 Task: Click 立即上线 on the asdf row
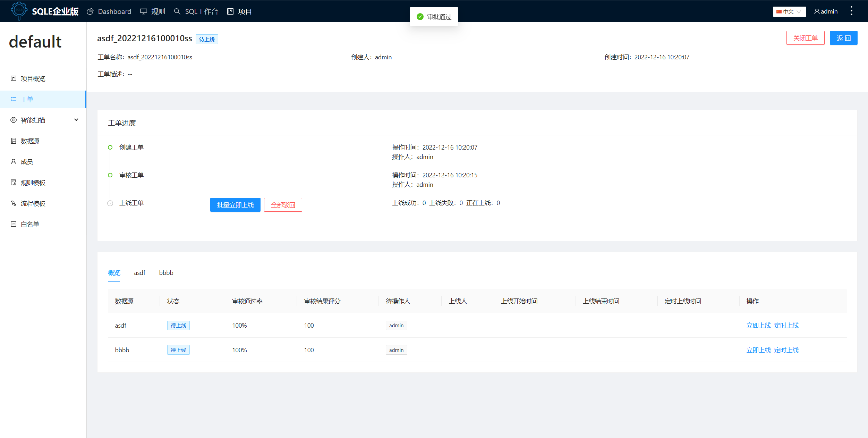(758, 325)
